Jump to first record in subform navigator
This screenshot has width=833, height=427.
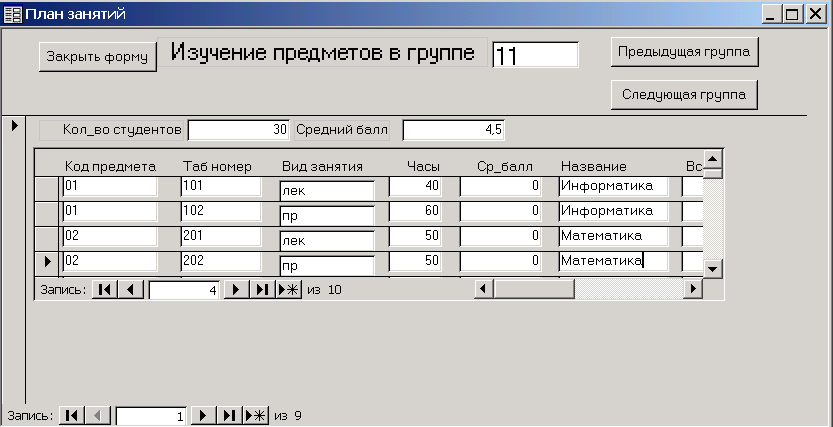click(105, 290)
